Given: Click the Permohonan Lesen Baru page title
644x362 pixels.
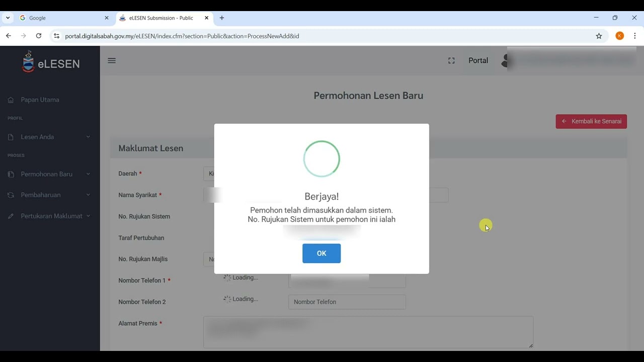Looking at the screenshot, I should pos(368,96).
